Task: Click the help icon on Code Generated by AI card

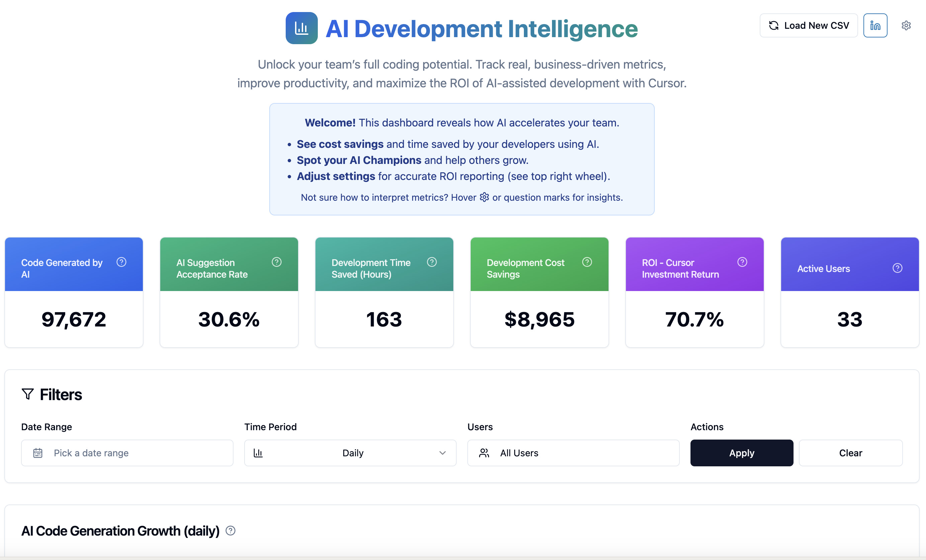Action: click(x=121, y=263)
